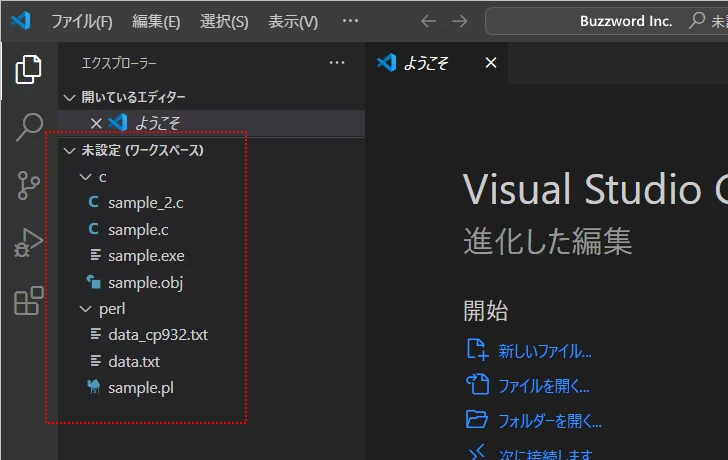The image size is (728, 460).
Task: Open the Run and Debug view
Action: click(x=28, y=243)
